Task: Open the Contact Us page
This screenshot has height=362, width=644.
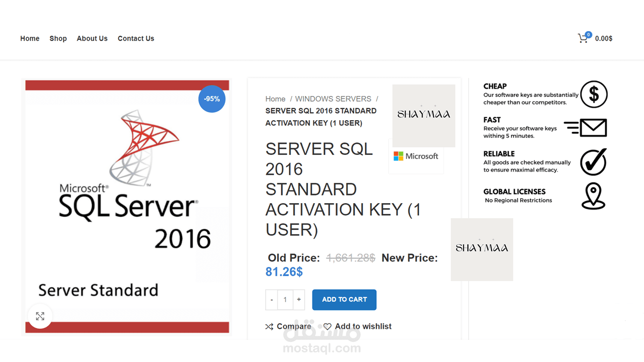Action: (x=136, y=39)
